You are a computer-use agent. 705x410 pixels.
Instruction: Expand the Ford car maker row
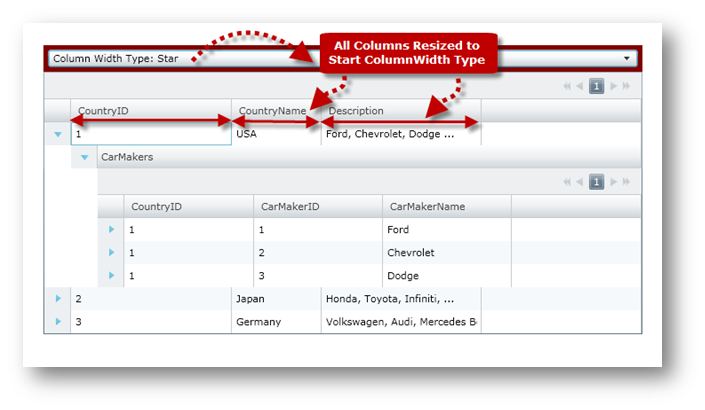point(111,230)
